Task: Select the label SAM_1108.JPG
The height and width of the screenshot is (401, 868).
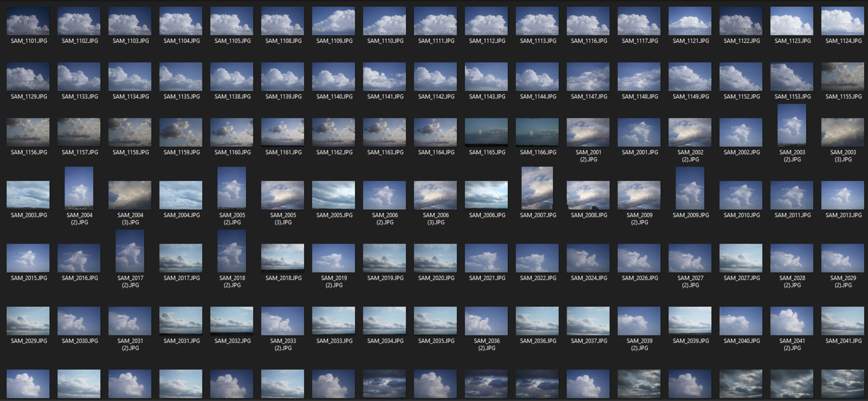Action: tap(284, 41)
